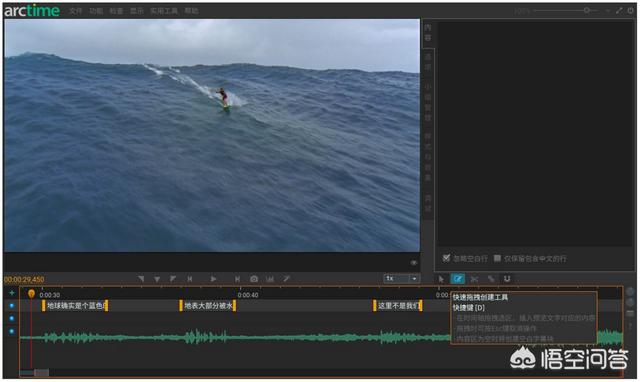This screenshot has width=640, height=382.
Task: Click the list icon at timeline right edge
Action: pos(630,313)
